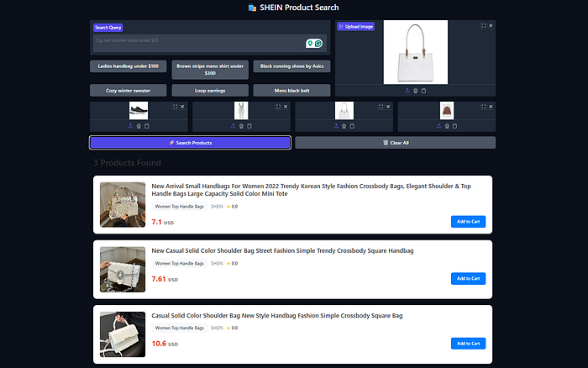View the small handbag example image fullscreen
This screenshot has height=368, width=588.
pyautogui.click(x=381, y=107)
